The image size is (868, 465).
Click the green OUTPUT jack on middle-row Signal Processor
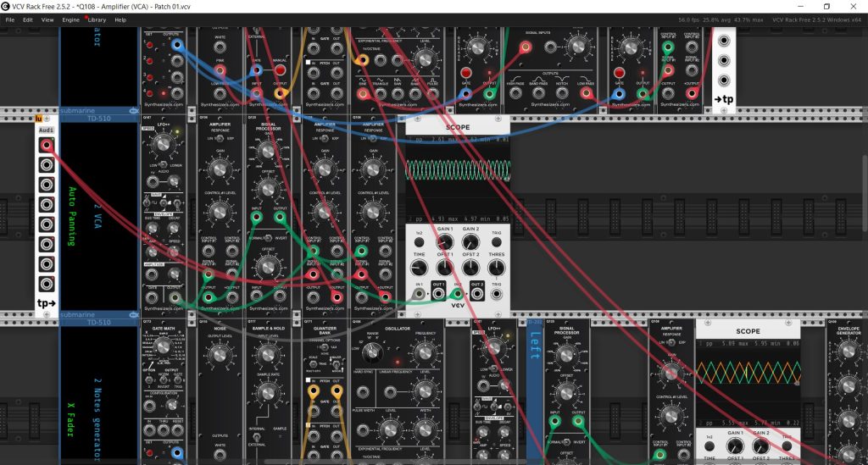point(280,218)
